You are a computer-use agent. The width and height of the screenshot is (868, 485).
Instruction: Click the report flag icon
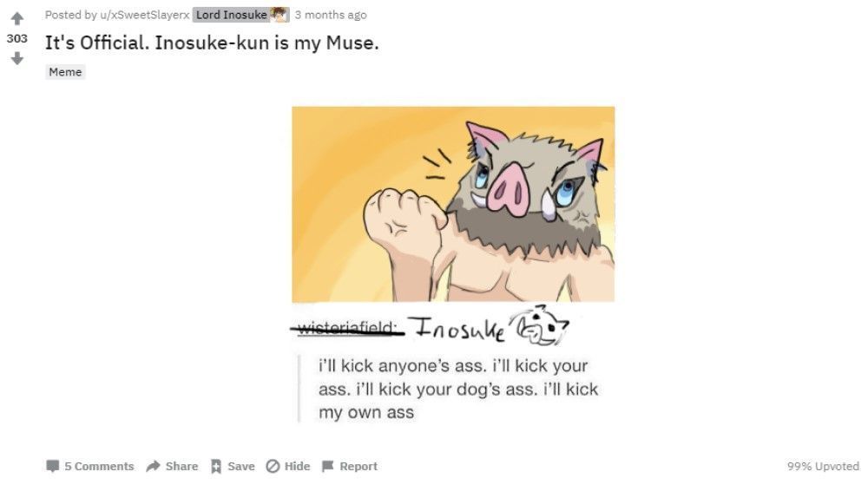pyautogui.click(x=328, y=466)
